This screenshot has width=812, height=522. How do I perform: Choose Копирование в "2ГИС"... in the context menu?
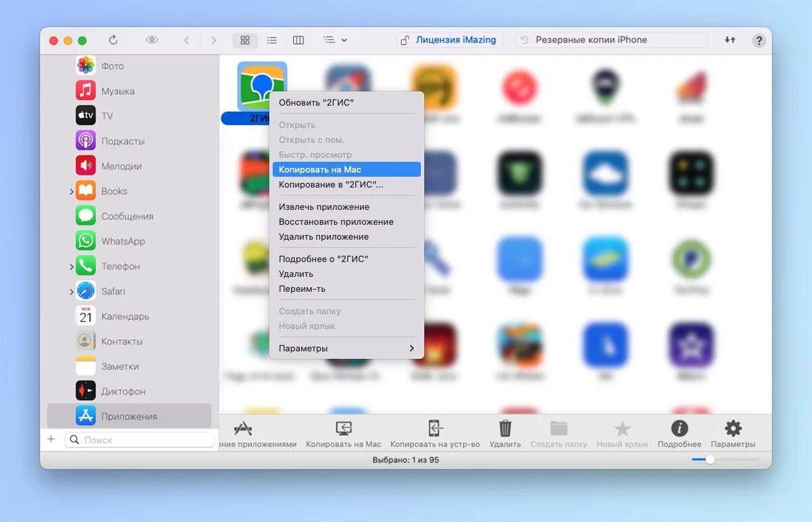click(x=346, y=184)
